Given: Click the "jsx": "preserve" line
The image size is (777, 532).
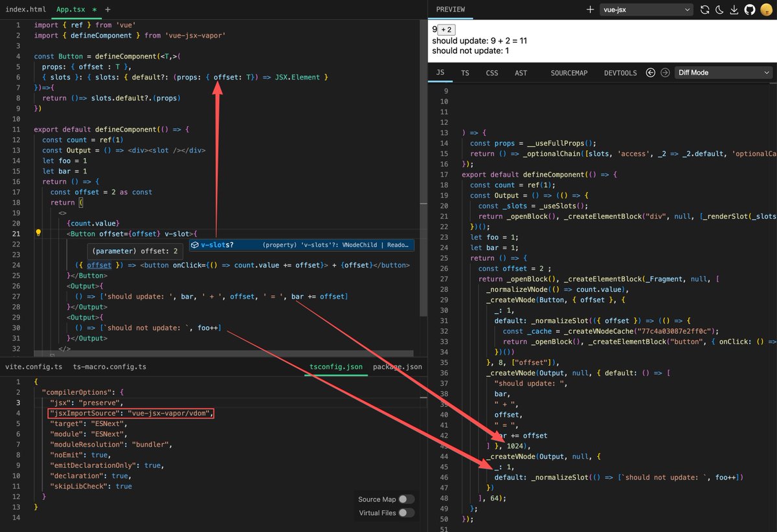Looking at the screenshot, I should coord(85,403).
